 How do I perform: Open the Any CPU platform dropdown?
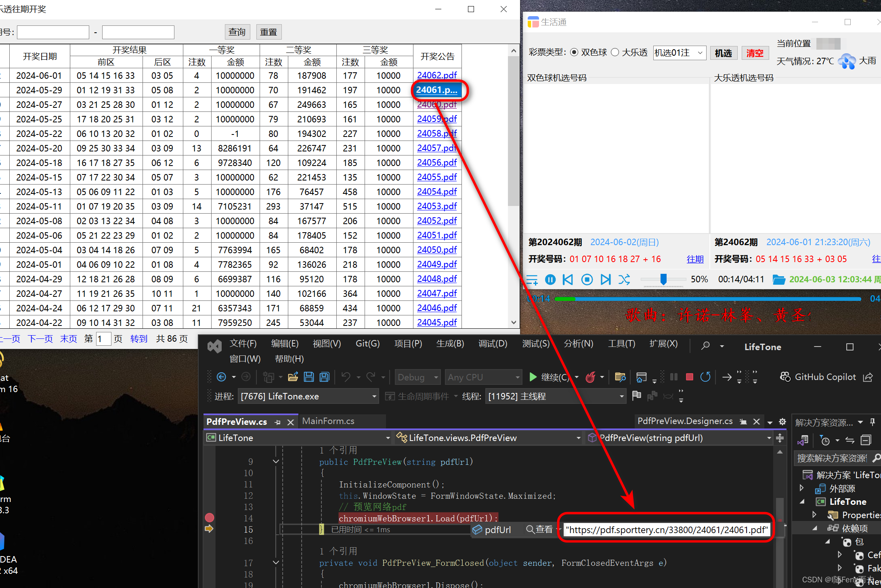pyautogui.click(x=483, y=377)
